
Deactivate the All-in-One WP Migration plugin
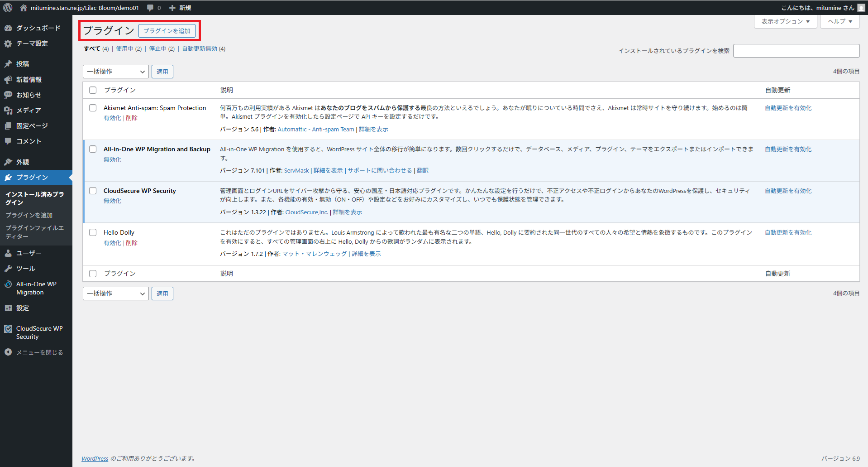pos(112,159)
